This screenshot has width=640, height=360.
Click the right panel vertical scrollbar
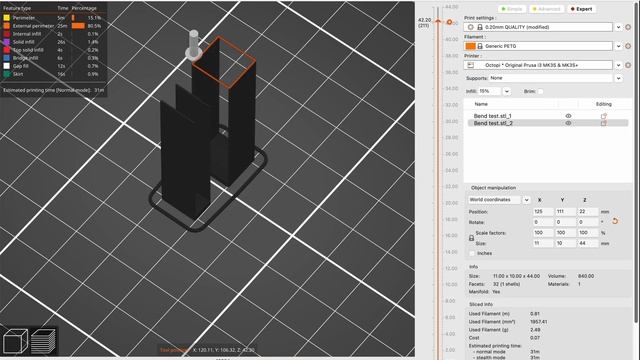point(636,163)
